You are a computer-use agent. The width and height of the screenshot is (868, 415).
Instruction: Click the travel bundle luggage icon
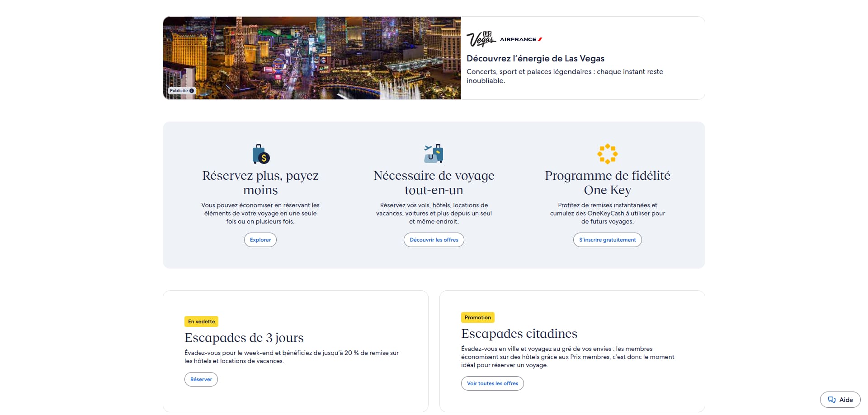tap(434, 154)
